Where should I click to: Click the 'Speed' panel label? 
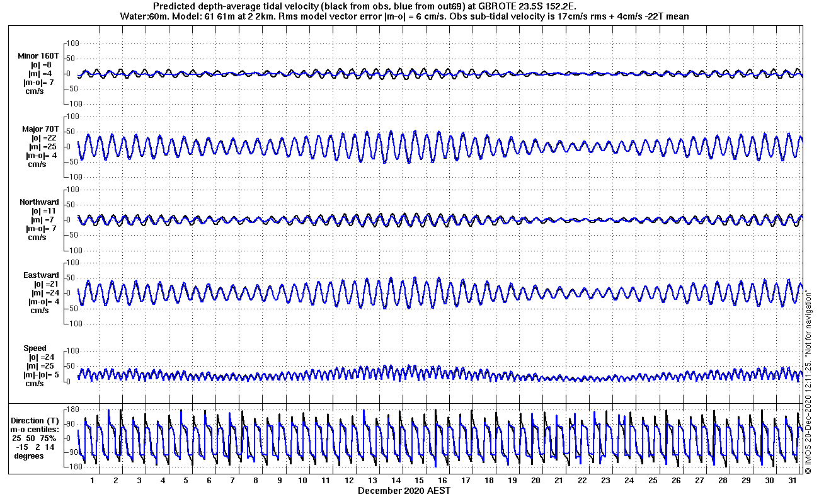35,348
